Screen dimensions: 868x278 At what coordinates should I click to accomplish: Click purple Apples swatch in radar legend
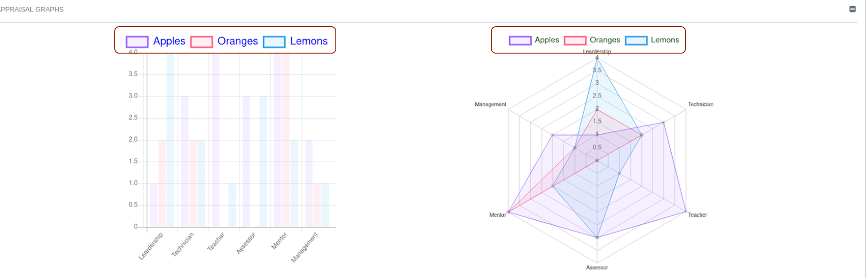click(520, 41)
